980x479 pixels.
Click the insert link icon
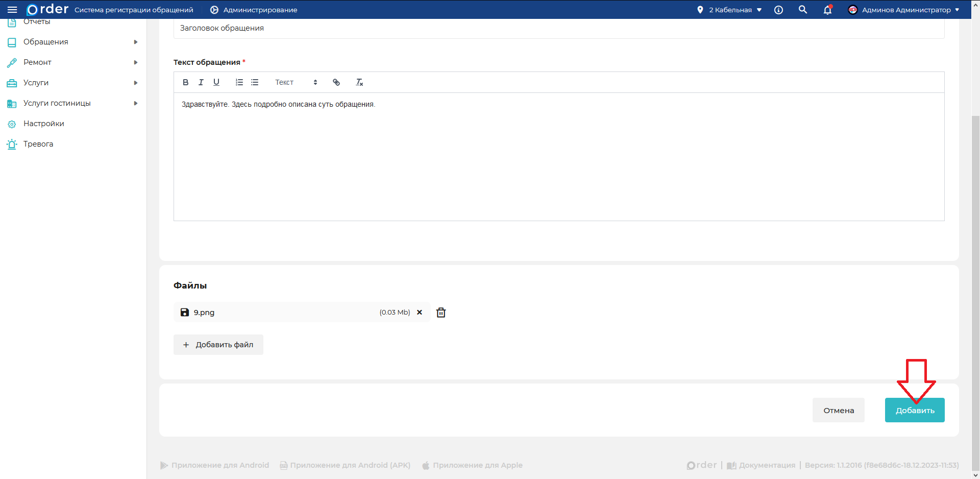click(x=336, y=82)
